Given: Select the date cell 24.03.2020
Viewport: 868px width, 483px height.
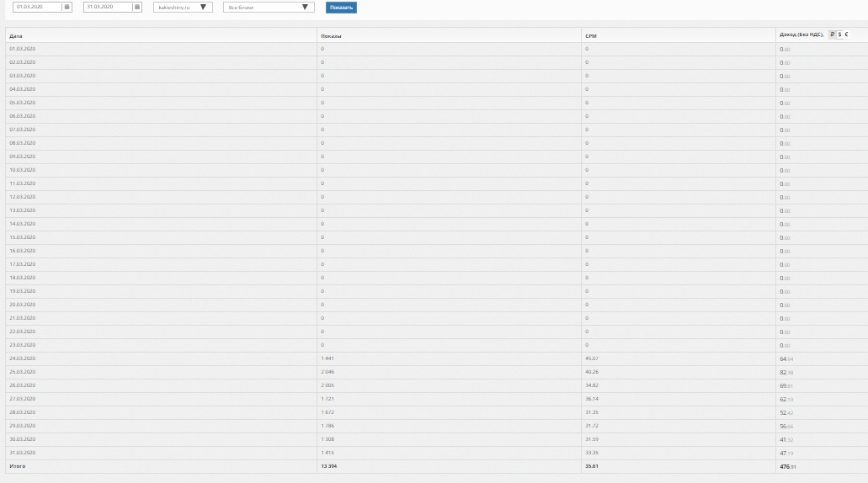Looking at the screenshot, I should tap(22, 358).
